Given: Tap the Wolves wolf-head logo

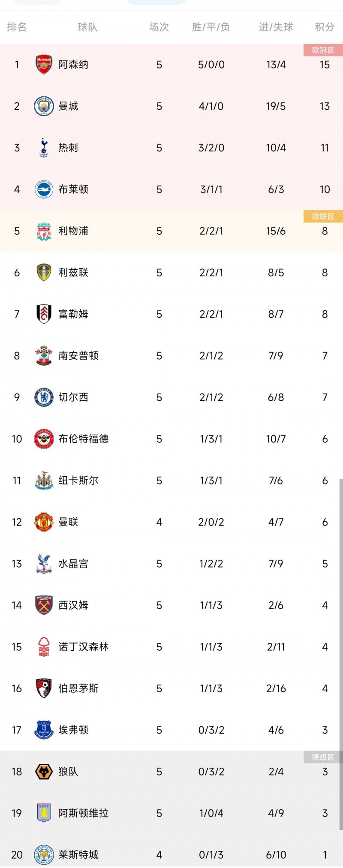Looking at the screenshot, I should click(44, 772).
